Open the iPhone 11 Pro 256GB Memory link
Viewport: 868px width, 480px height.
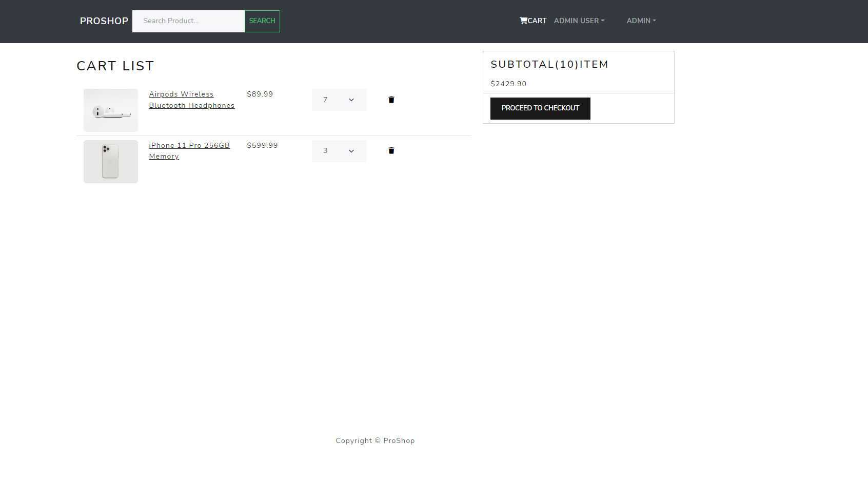click(189, 150)
